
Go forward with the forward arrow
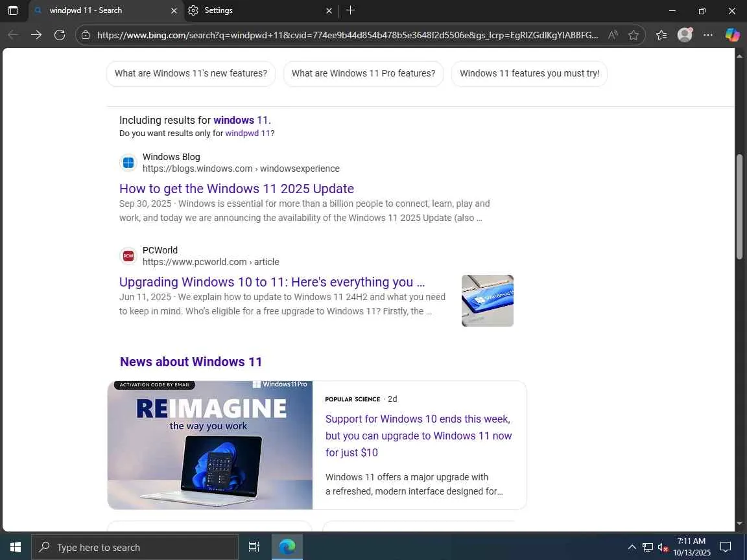[x=36, y=35]
